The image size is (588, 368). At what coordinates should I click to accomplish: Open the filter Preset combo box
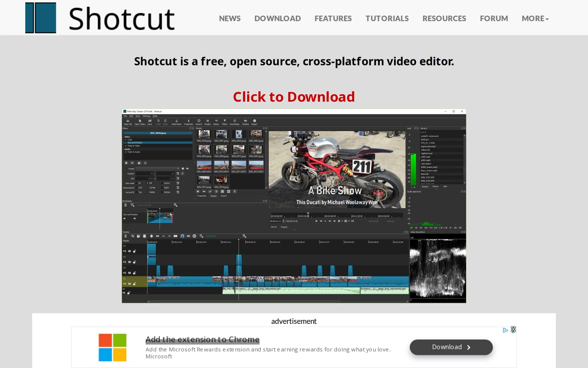pos(158,169)
